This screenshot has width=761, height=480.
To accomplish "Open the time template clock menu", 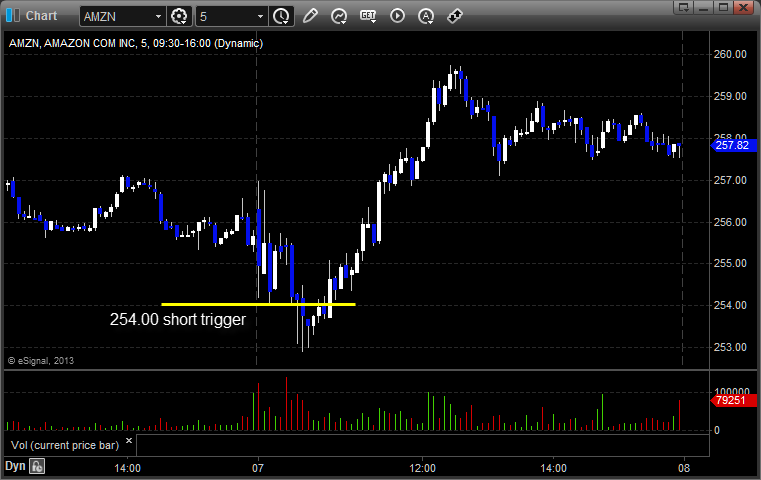I will coord(281,17).
